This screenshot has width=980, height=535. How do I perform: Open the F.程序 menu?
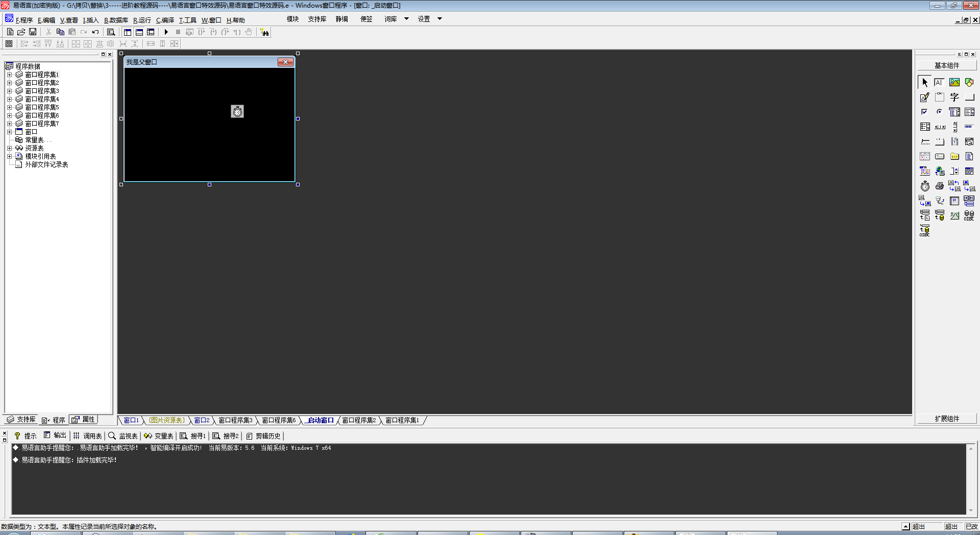click(x=24, y=20)
